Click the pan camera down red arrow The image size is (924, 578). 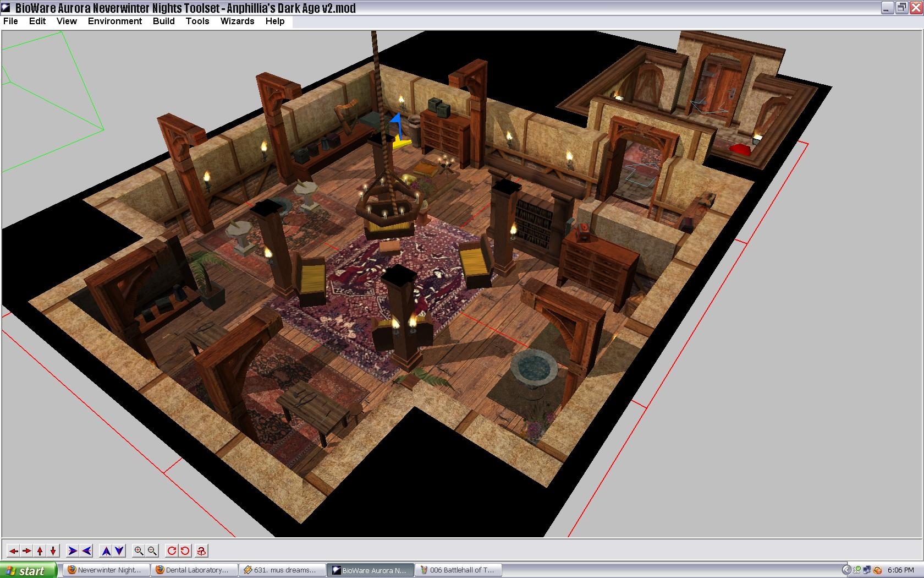[53, 551]
